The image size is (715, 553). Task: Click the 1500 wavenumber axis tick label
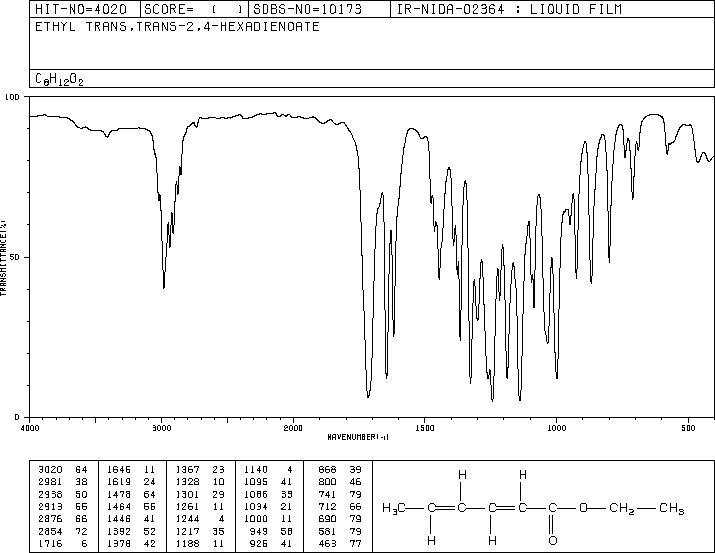[x=424, y=427]
